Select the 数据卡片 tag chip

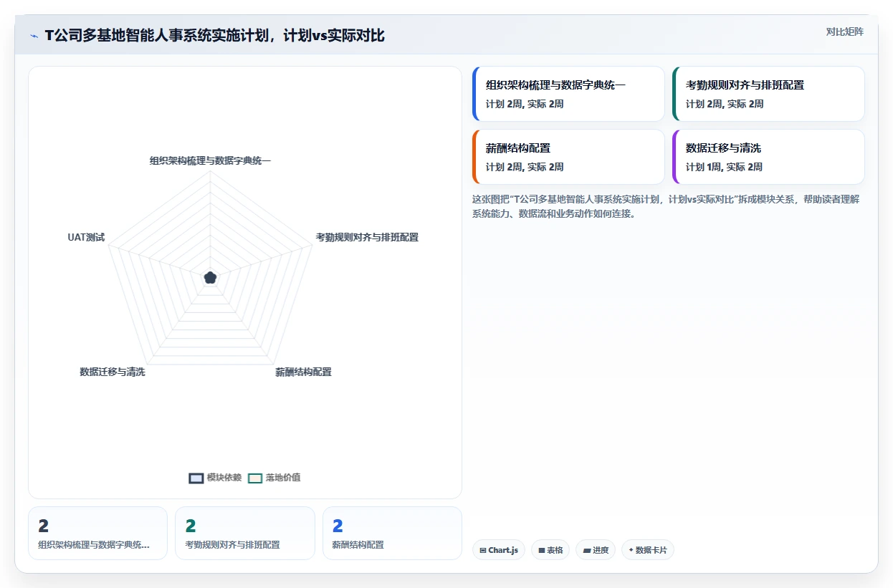(x=648, y=550)
